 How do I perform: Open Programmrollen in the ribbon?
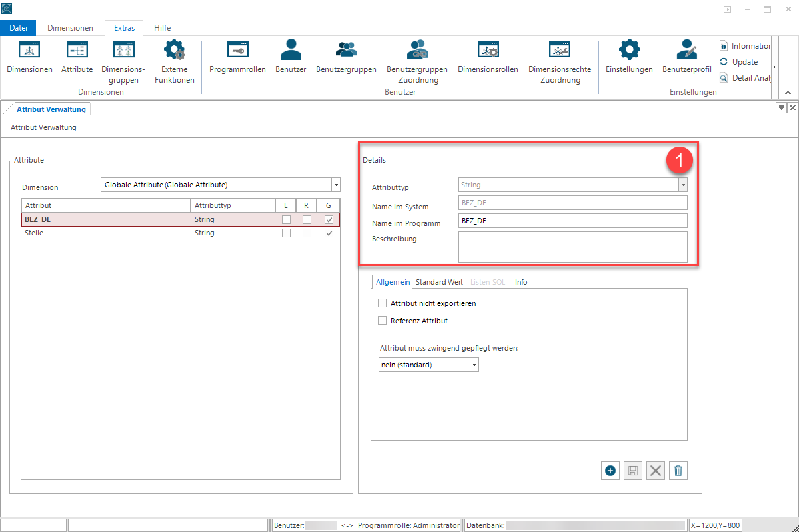(x=237, y=56)
